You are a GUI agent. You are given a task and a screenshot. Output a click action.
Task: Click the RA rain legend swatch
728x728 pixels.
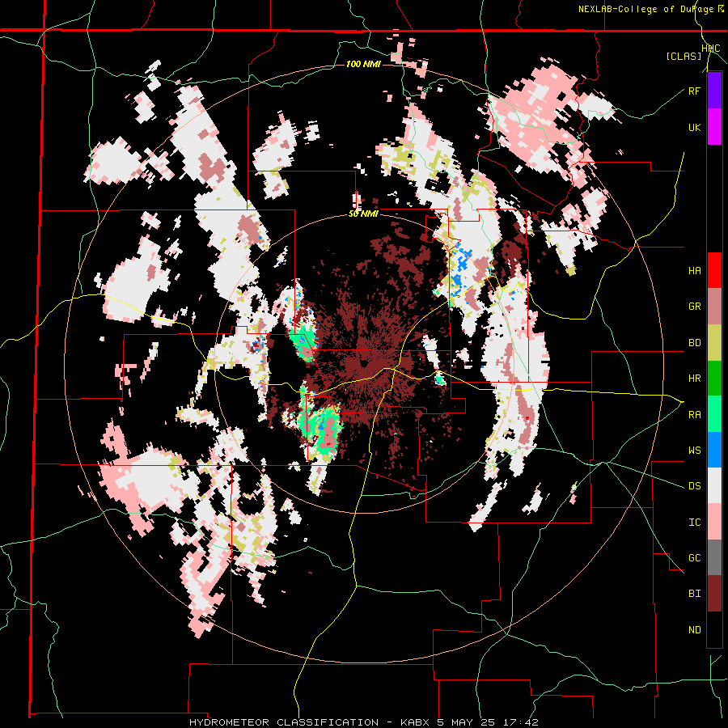coord(714,414)
